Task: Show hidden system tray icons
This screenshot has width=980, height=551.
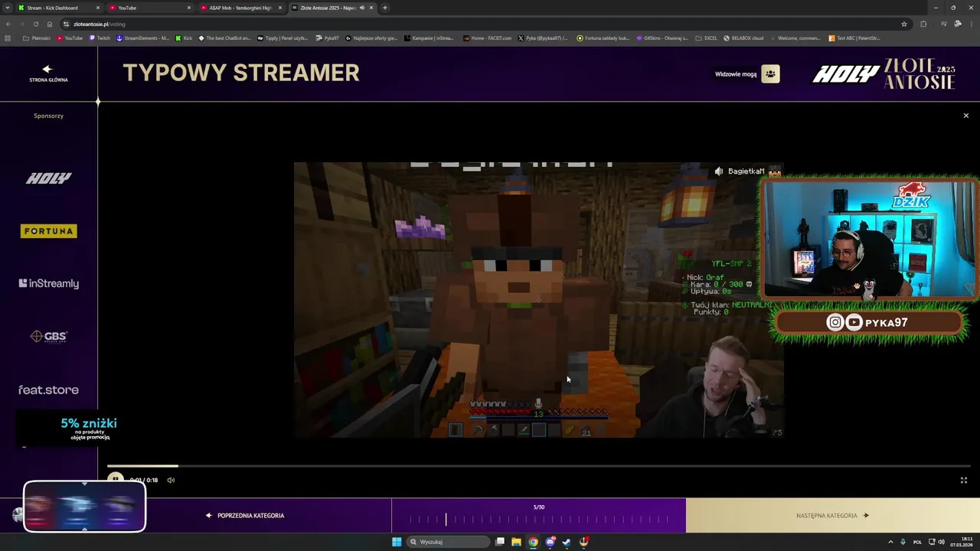Action: (x=891, y=542)
